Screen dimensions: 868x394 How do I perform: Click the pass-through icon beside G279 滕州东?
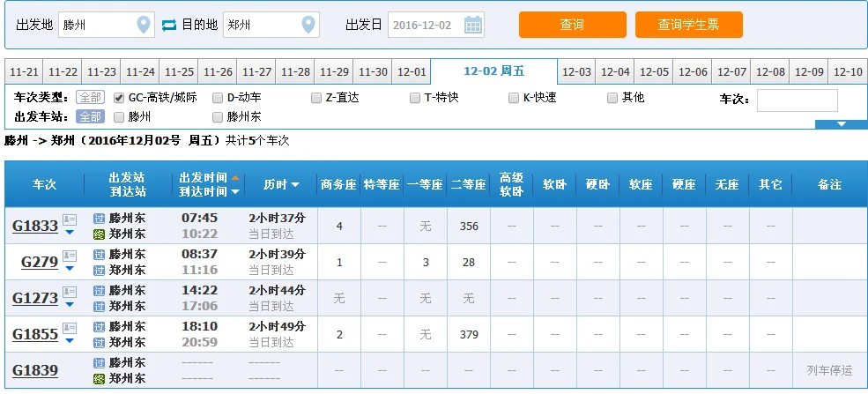coord(99,255)
